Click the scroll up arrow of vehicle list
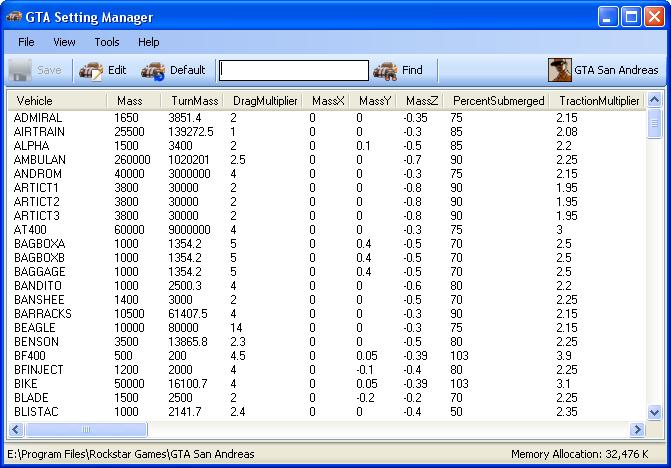Viewport: 671px width, 468px height. pyautogui.click(x=654, y=100)
